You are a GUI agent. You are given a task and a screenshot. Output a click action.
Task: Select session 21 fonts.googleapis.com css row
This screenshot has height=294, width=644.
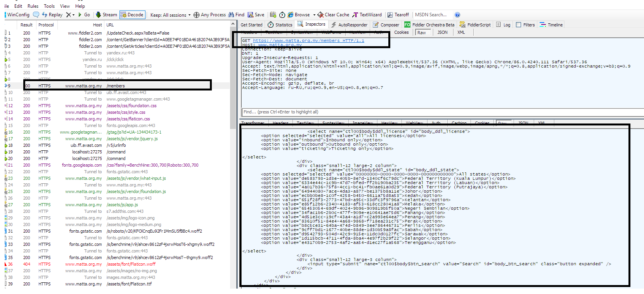(116, 165)
